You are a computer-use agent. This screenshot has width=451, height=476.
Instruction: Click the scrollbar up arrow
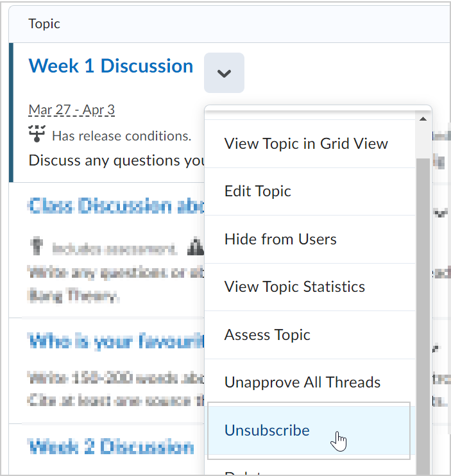[423, 119]
